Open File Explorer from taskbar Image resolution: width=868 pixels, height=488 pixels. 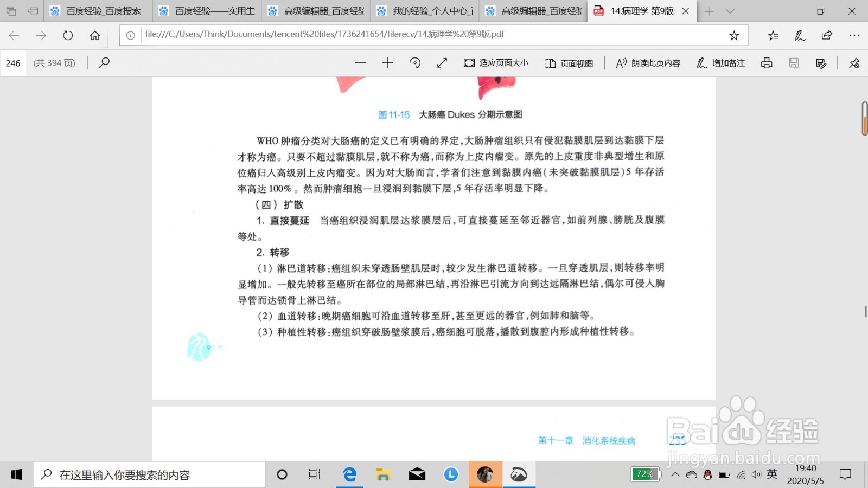383,475
